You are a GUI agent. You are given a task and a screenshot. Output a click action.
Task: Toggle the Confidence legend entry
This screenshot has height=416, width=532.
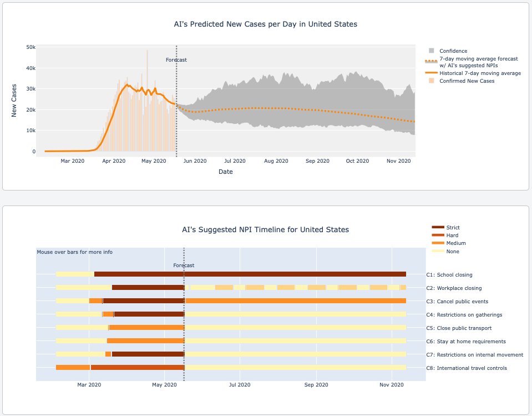(x=453, y=51)
